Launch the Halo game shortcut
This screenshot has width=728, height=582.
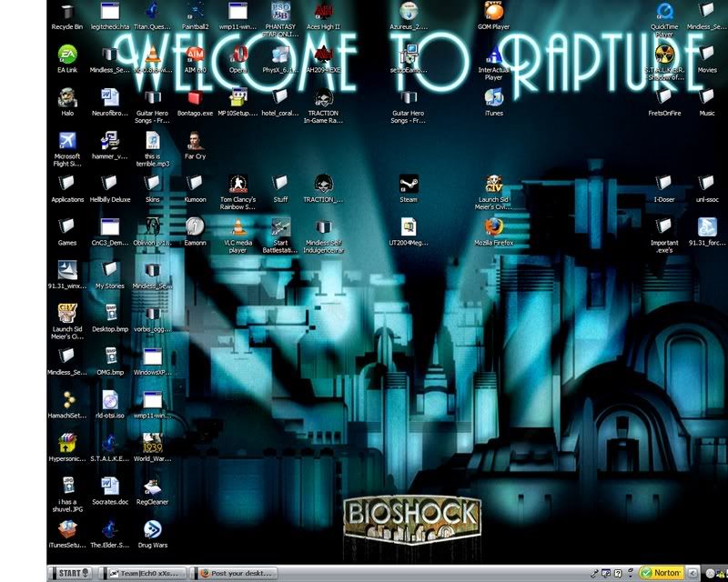point(67,96)
